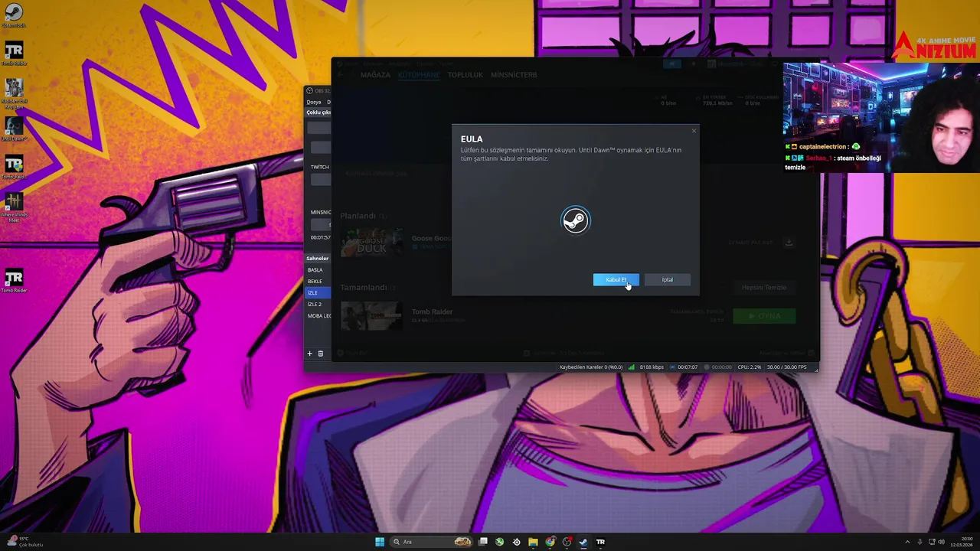Click microphone tray icon

pyautogui.click(x=920, y=542)
